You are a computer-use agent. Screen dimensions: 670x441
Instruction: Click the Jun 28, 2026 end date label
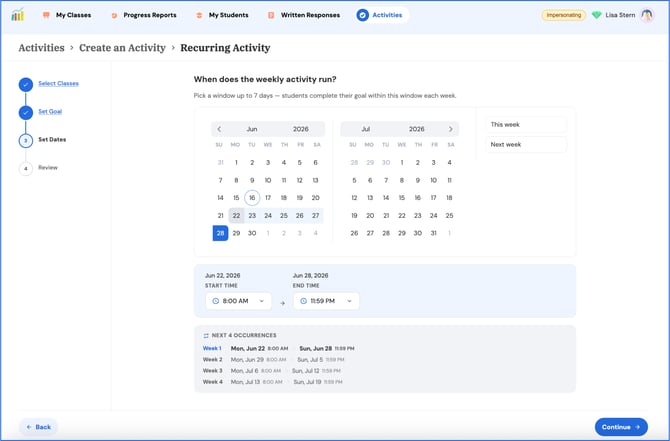tap(311, 276)
